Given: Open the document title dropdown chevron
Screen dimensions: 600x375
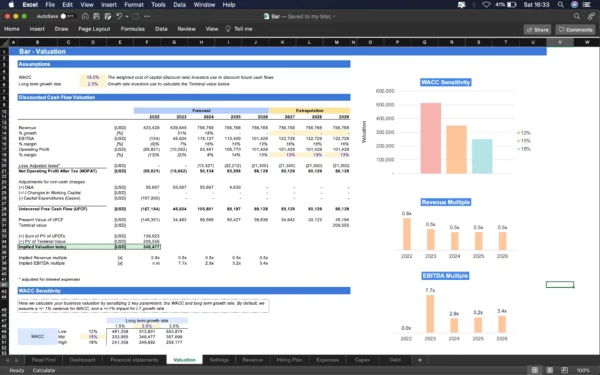Looking at the screenshot, I should click(334, 16).
